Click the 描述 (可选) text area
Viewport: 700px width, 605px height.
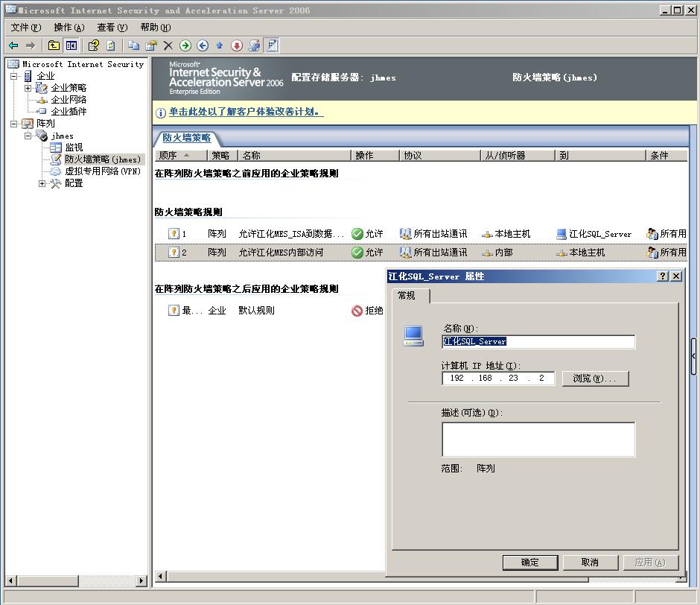[538, 440]
